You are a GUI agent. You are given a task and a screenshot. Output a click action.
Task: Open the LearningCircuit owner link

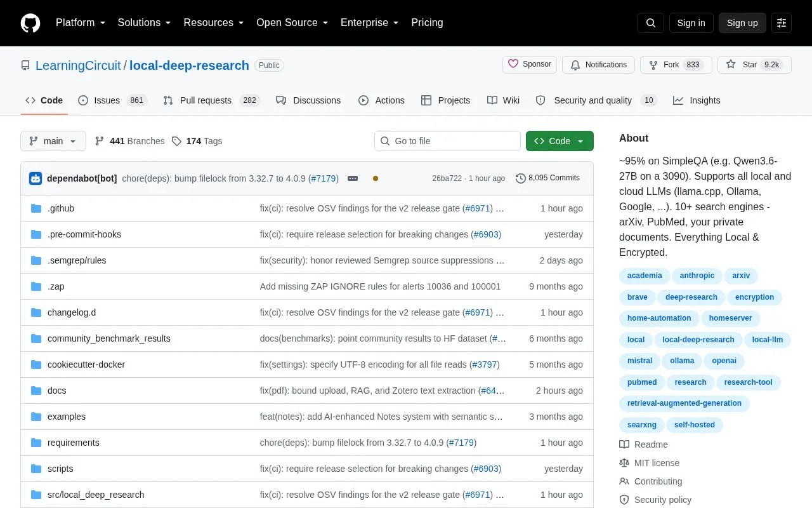coord(78,65)
